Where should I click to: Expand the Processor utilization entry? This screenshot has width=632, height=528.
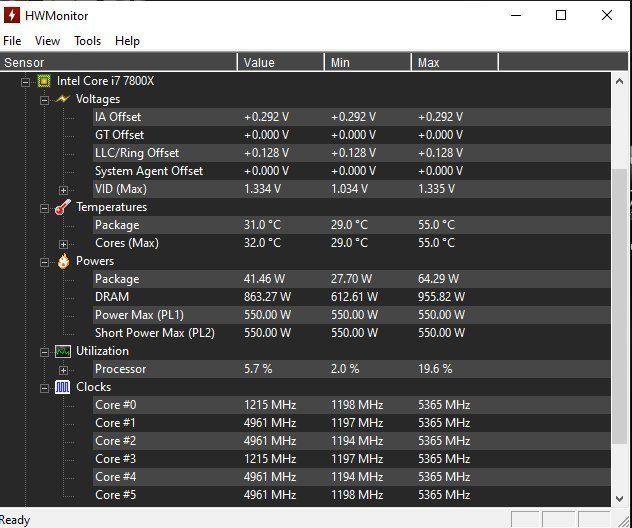pos(63,369)
